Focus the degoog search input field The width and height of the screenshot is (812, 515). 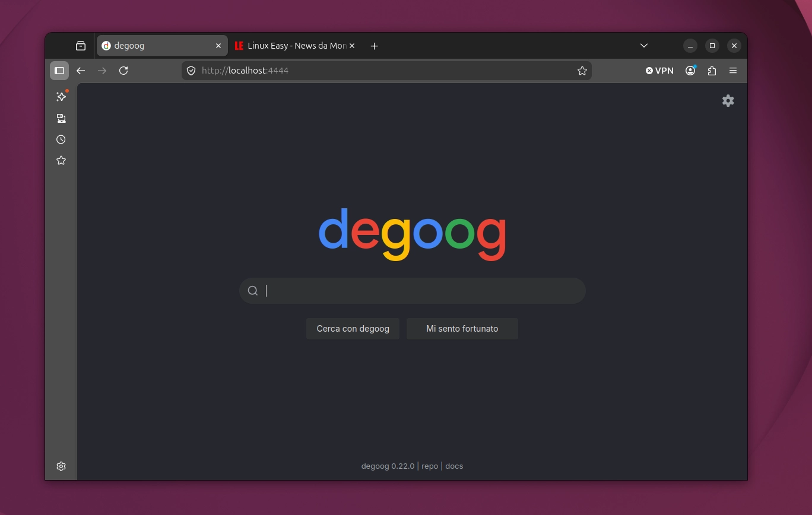(413, 291)
